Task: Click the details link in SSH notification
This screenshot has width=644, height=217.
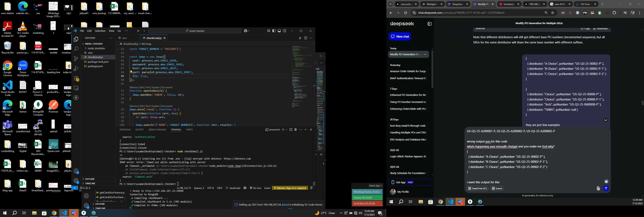Action: point(287,205)
